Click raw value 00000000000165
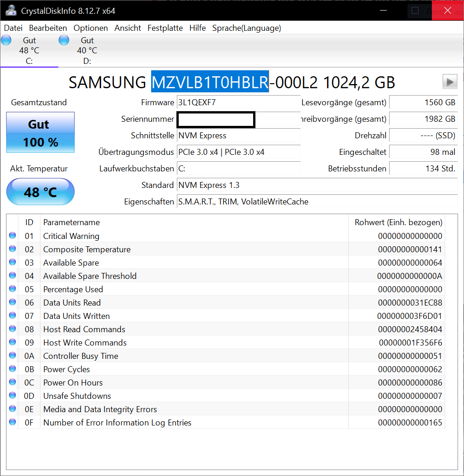 (410, 423)
